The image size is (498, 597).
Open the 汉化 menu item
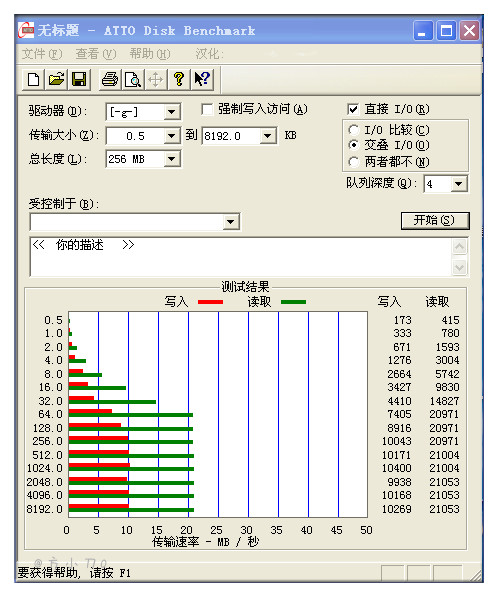pos(210,54)
